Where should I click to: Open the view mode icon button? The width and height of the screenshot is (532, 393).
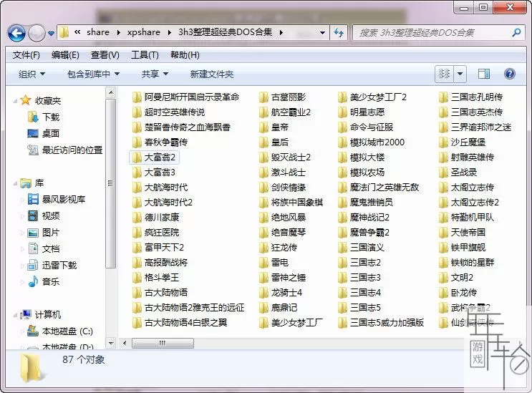tap(444, 74)
